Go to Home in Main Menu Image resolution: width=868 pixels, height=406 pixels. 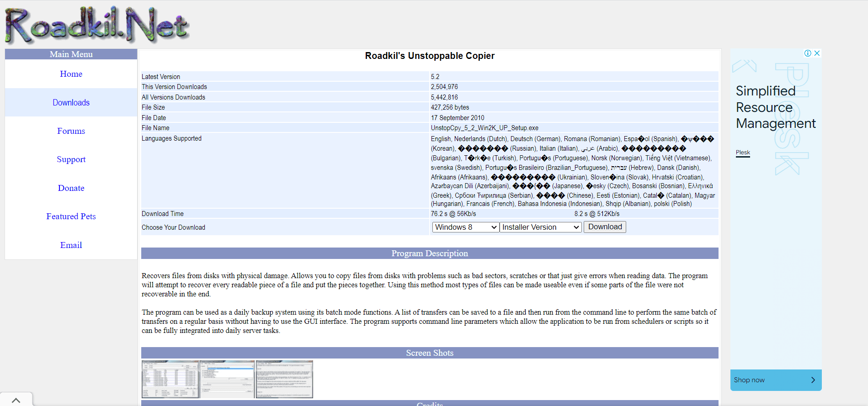71,74
